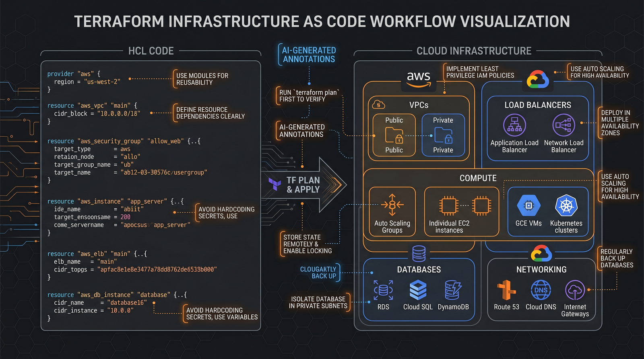Click the resource "aws_elb" "main" line
Screen dimensions: 644x359
pos(97,254)
